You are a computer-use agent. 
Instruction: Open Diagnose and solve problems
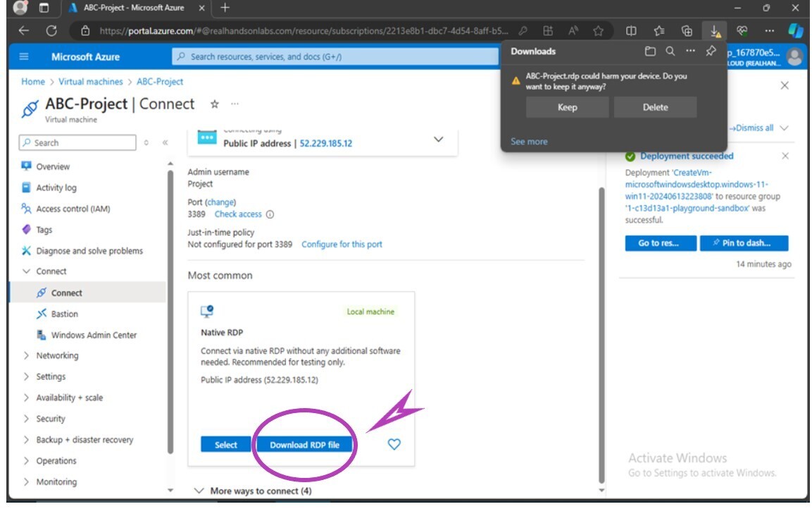pos(87,251)
